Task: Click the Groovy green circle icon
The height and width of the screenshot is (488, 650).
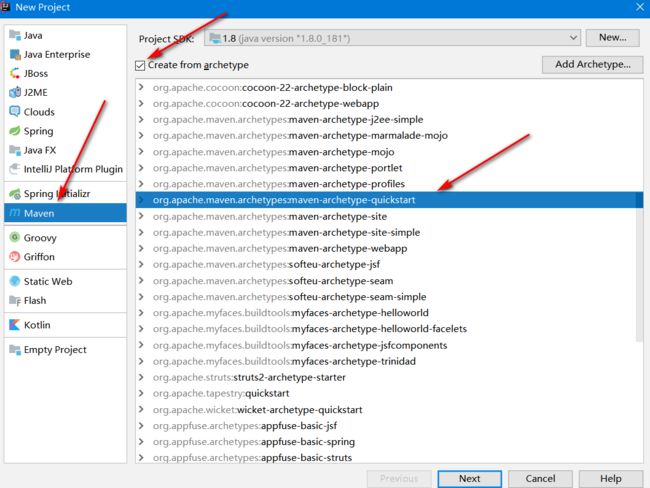Action: click(x=15, y=237)
